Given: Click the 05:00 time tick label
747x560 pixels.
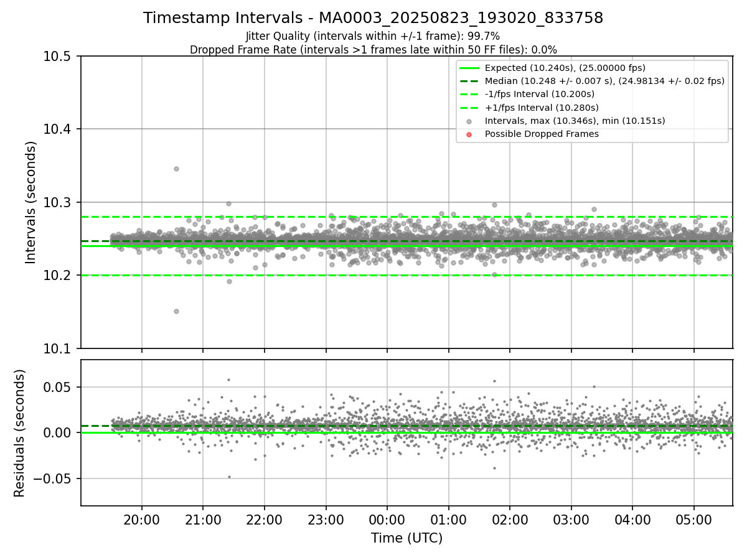Looking at the screenshot, I should (693, 519).
